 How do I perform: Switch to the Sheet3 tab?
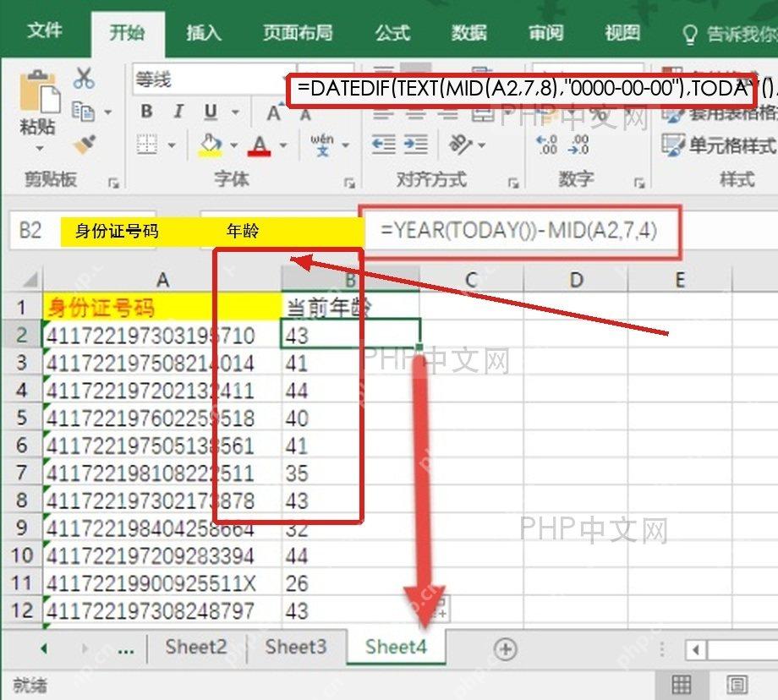[296, 647]
